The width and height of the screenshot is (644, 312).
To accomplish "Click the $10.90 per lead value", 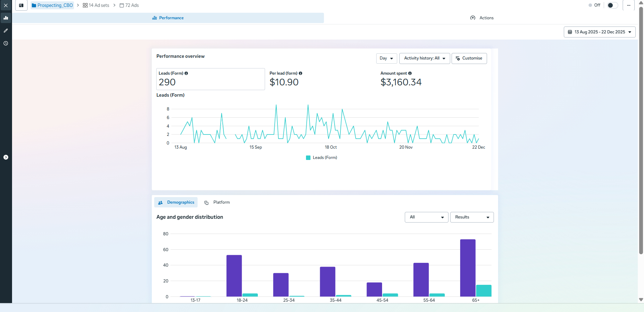I will 284,82.
